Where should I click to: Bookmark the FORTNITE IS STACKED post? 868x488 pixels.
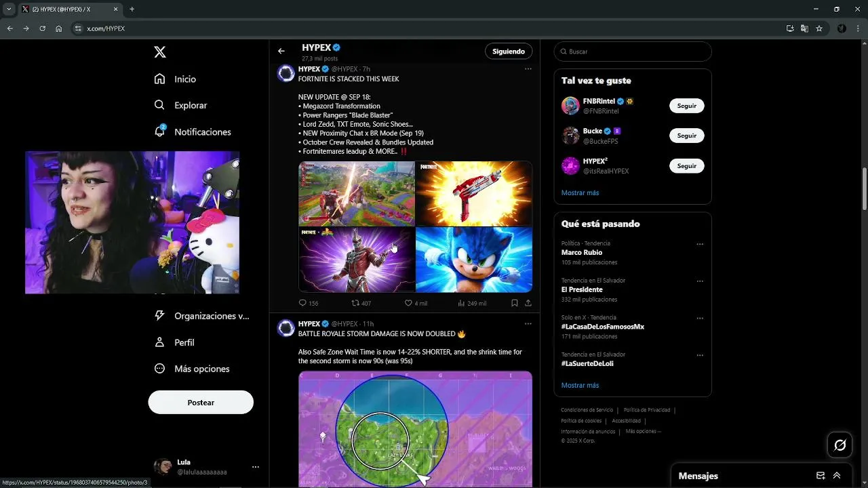pos(515,303)
